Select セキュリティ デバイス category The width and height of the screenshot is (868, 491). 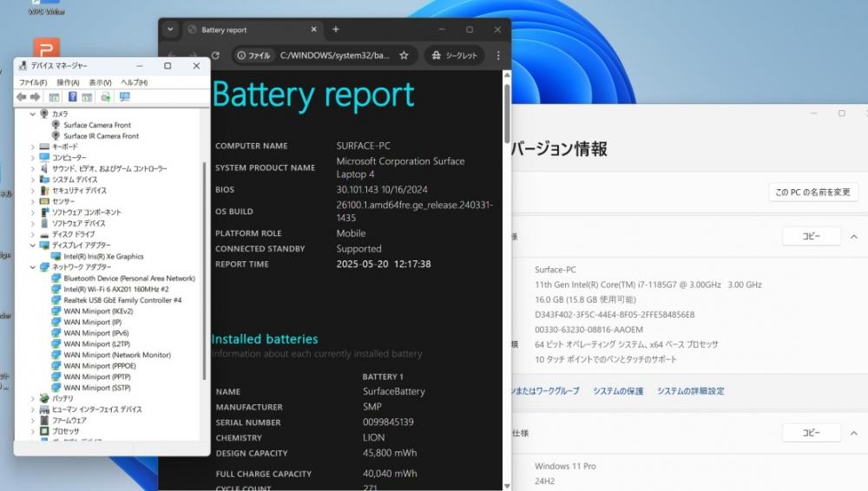point(79,191)
